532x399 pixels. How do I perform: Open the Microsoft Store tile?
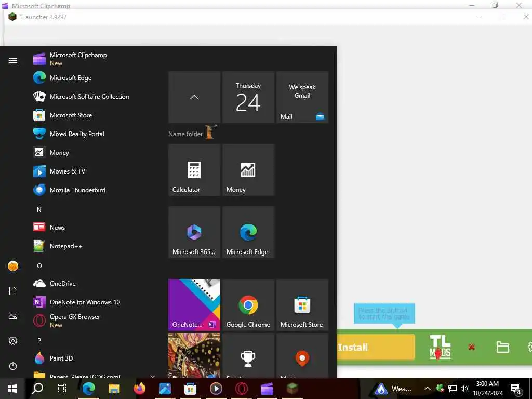point(302,304)
